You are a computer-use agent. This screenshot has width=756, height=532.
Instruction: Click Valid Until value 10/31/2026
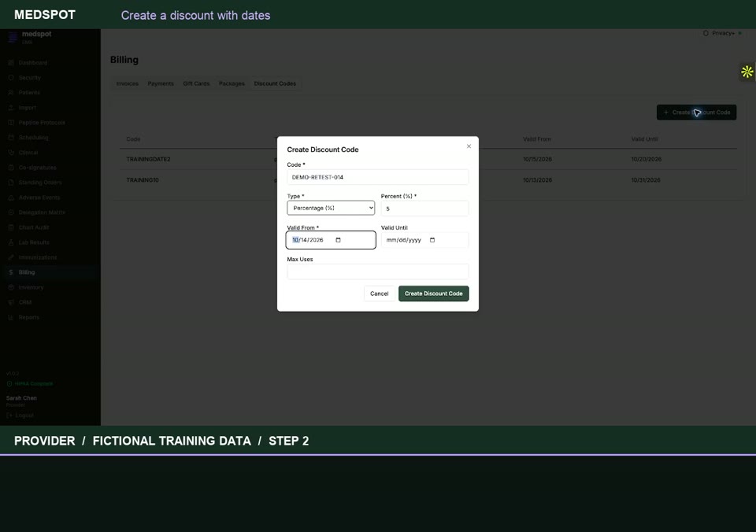coord(646,179)
